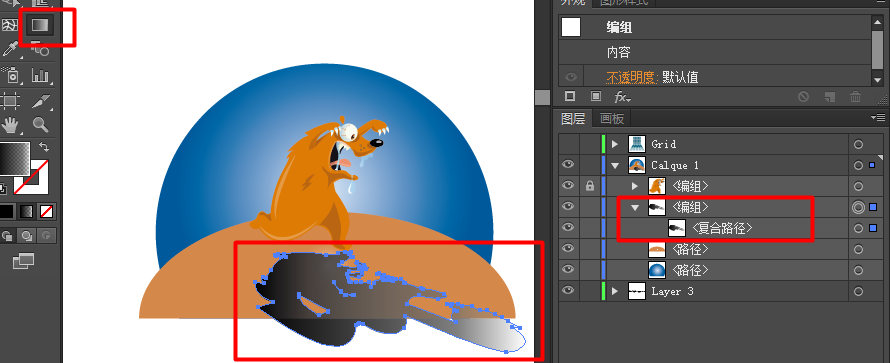Click target circle of Layer 3
Screen dimensions: 890x363
(858, 291)
